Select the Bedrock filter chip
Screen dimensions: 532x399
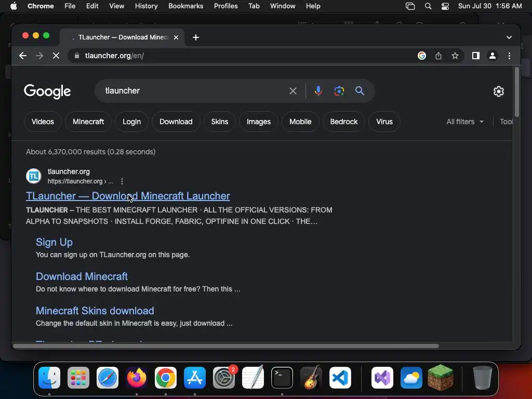pos(344,122)
